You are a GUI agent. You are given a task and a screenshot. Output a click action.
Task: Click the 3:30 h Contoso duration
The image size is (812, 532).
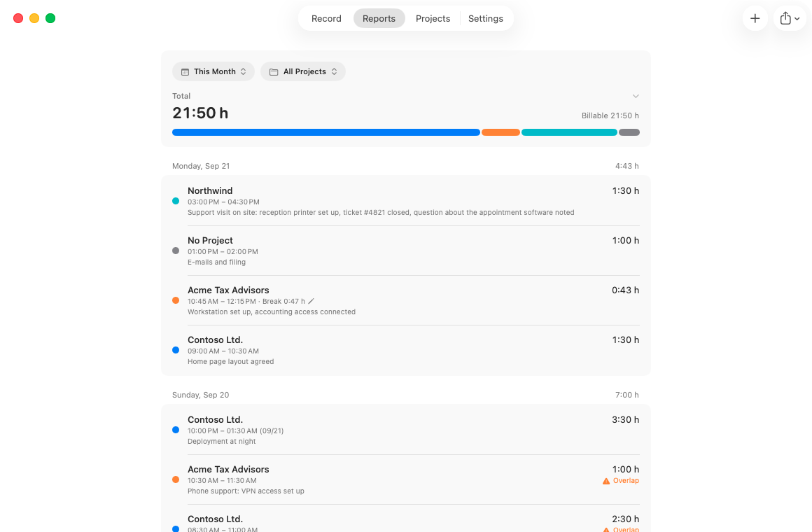626,420
